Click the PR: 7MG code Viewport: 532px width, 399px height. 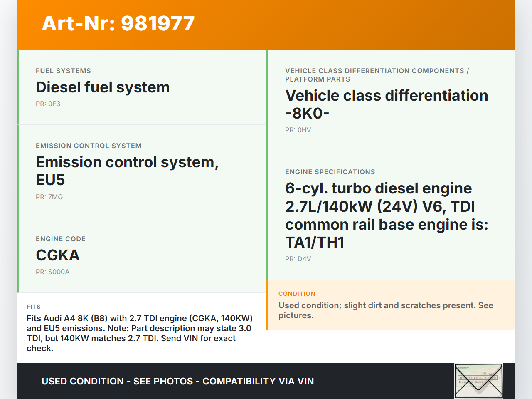click(x=49, y=197)
